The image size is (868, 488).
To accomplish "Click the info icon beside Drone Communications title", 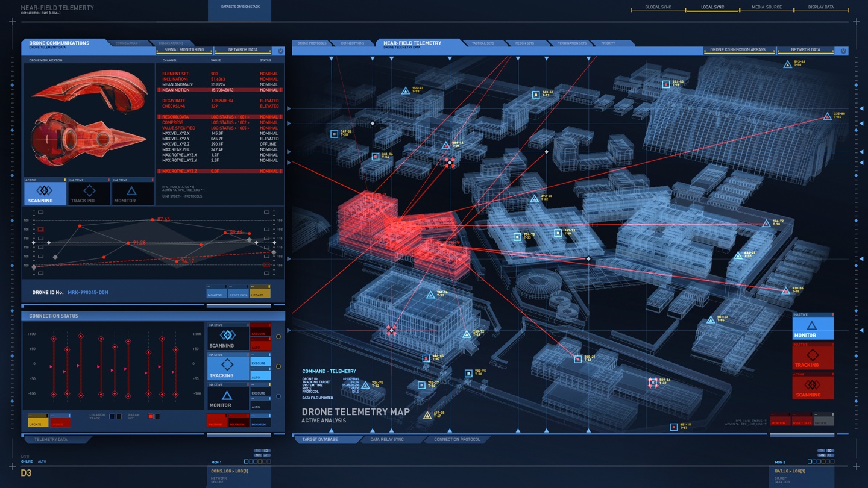I will [280, 51].
